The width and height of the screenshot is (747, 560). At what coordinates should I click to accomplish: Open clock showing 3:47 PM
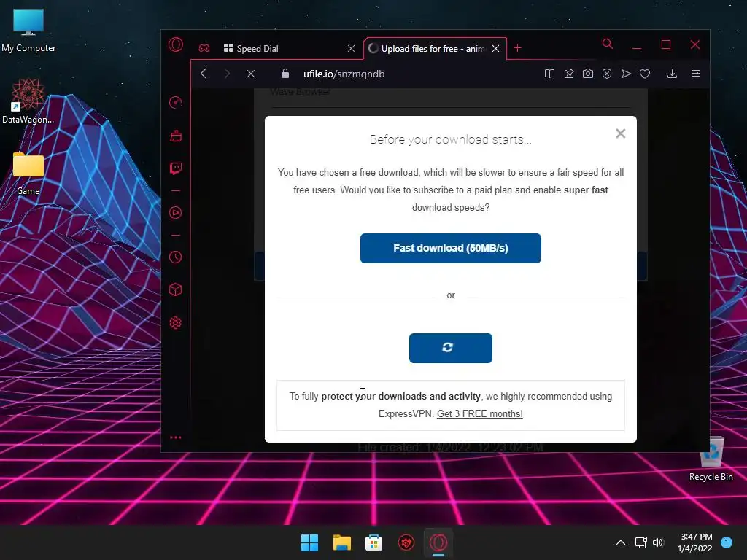tap(695, 542)
